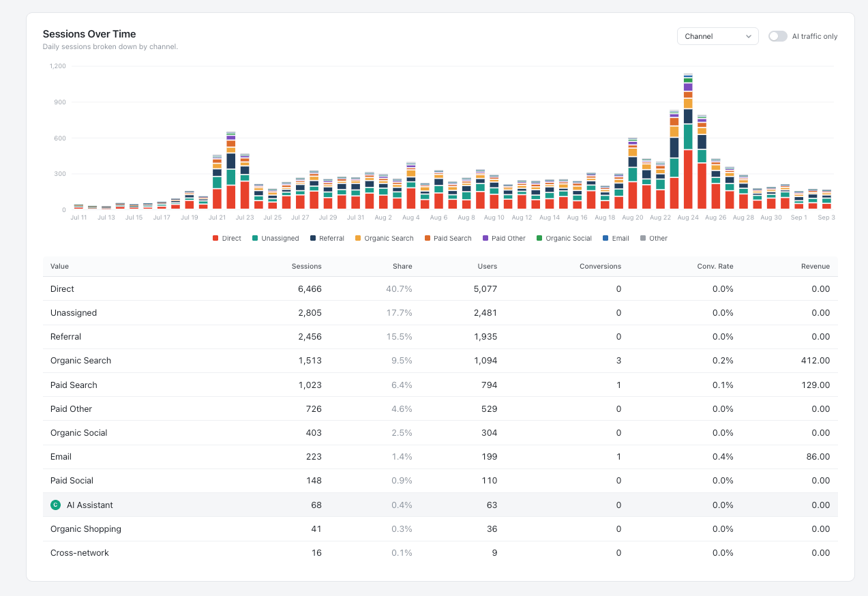Screen dimensions: 868x596
Task: Toggle Other legend entry
Action: coord(653,239)
